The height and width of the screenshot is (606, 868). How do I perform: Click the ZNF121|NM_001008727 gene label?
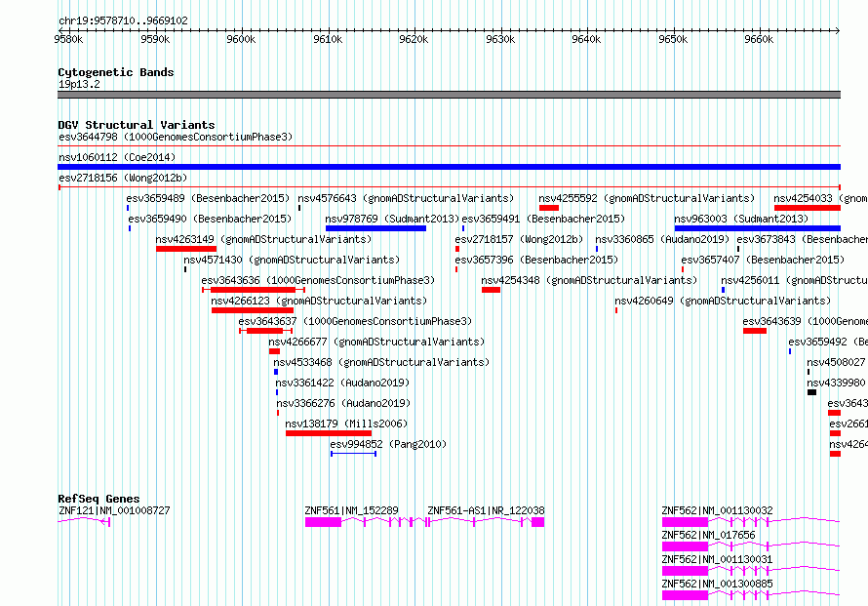point(114,510)
